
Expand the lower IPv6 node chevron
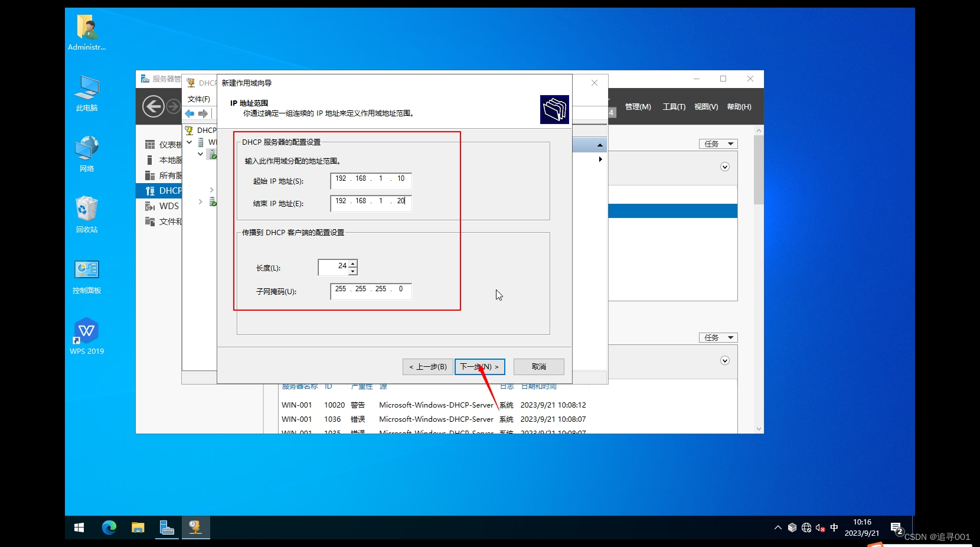point(201,202)
